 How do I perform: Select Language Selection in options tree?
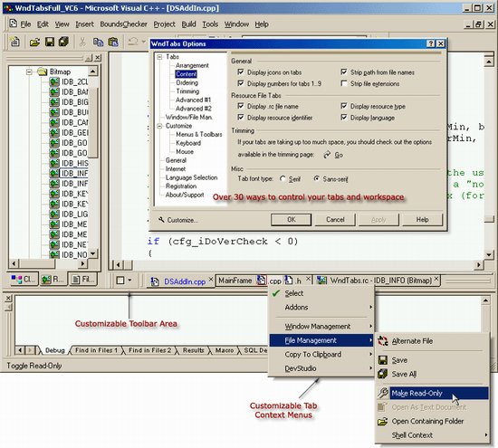pos(192,177)
